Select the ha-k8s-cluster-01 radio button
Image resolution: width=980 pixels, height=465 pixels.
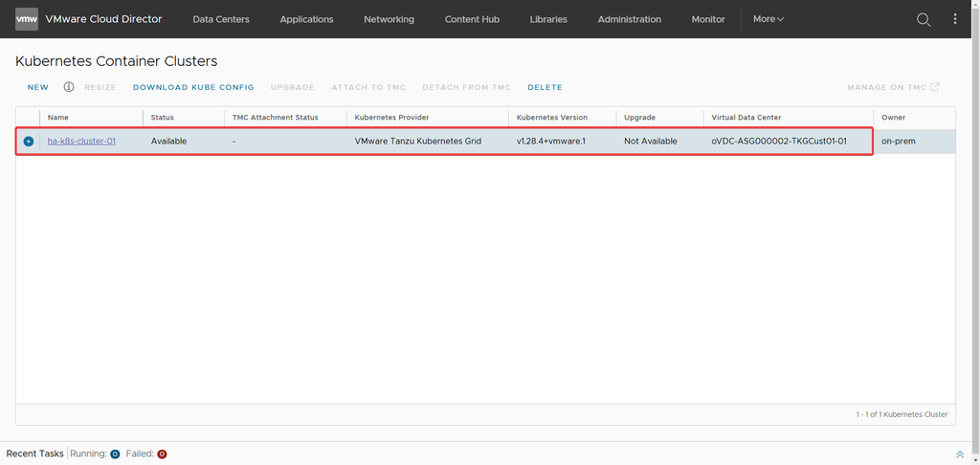(x=28, y=142)
